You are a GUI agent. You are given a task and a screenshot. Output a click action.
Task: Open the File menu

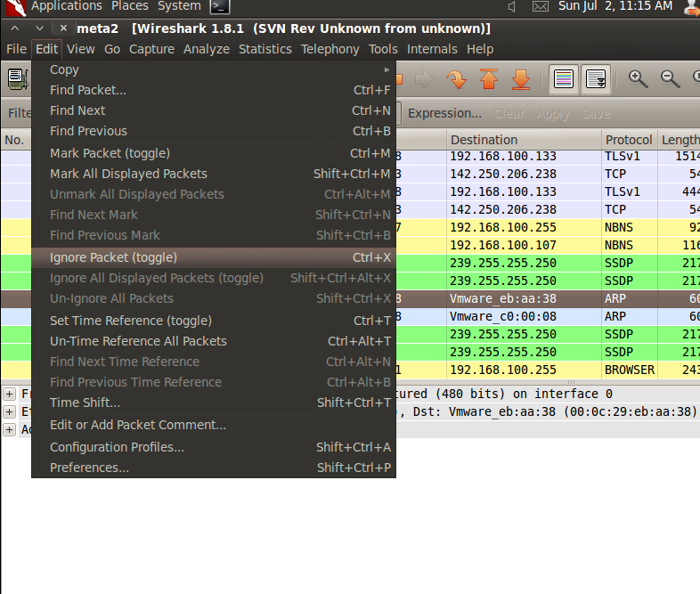(17, 49)
